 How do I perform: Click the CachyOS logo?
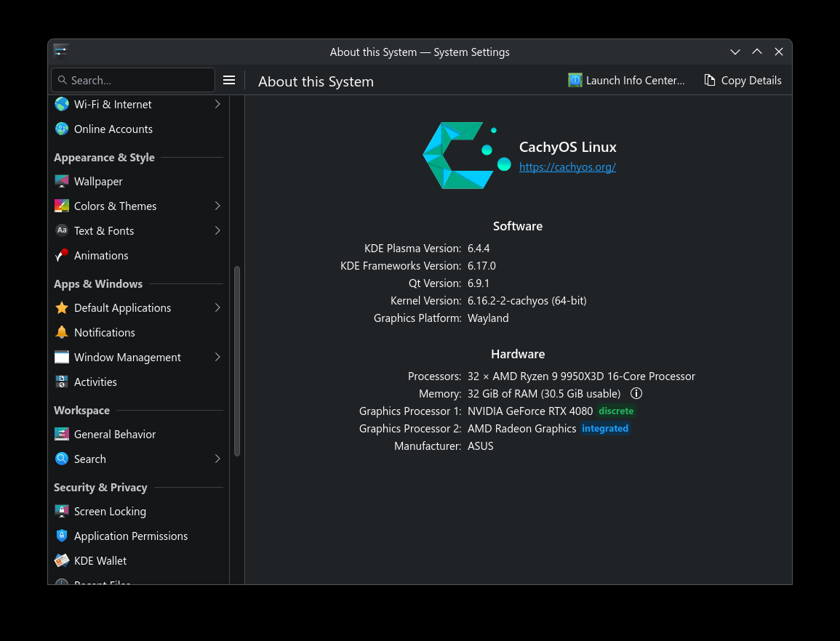click(467, 156)
